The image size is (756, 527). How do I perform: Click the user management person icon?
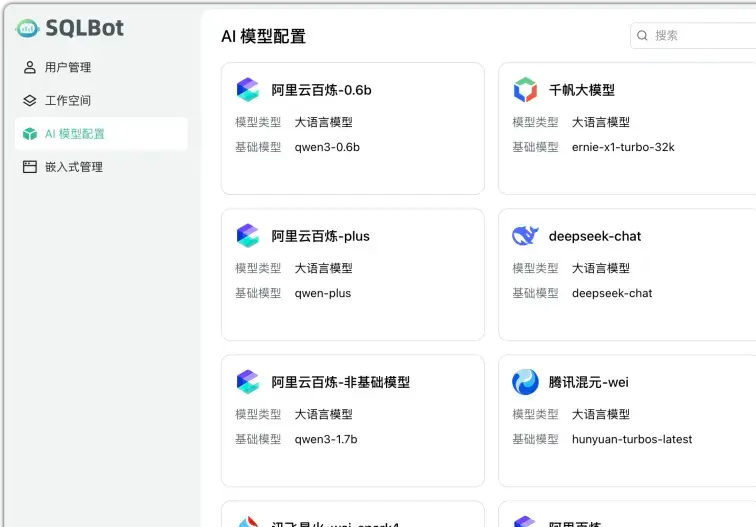click(x=29, y=67)
